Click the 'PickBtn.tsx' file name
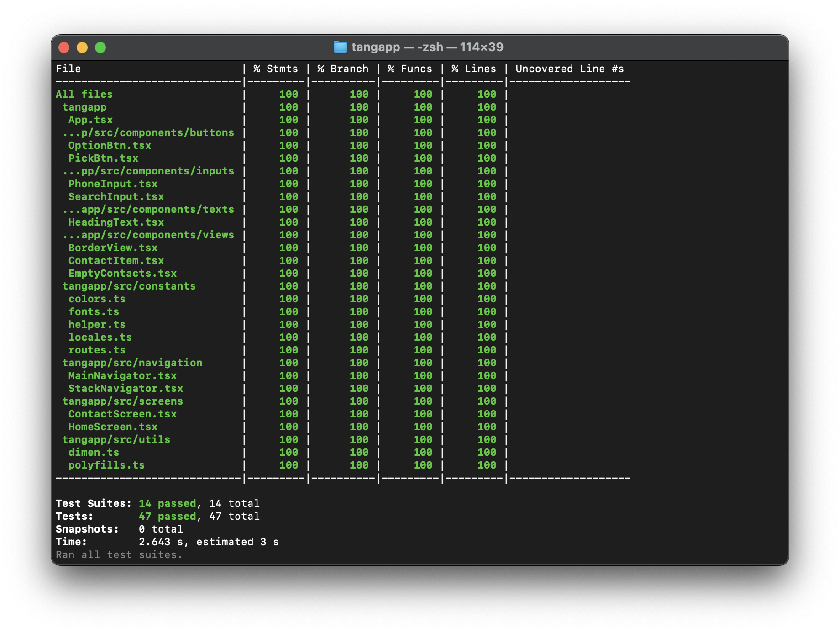The image size is (840, 633). click(x=104, y=158)
